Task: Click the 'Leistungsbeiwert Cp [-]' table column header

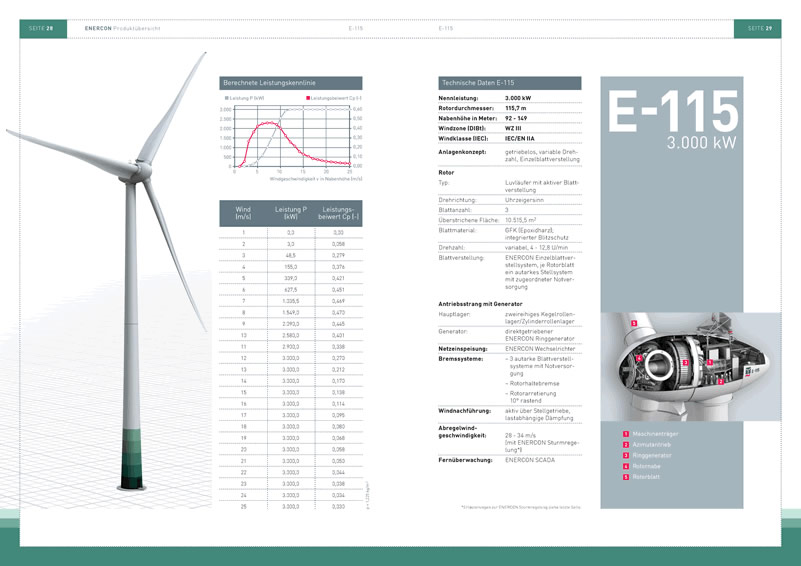Action: tap(338, 213)
